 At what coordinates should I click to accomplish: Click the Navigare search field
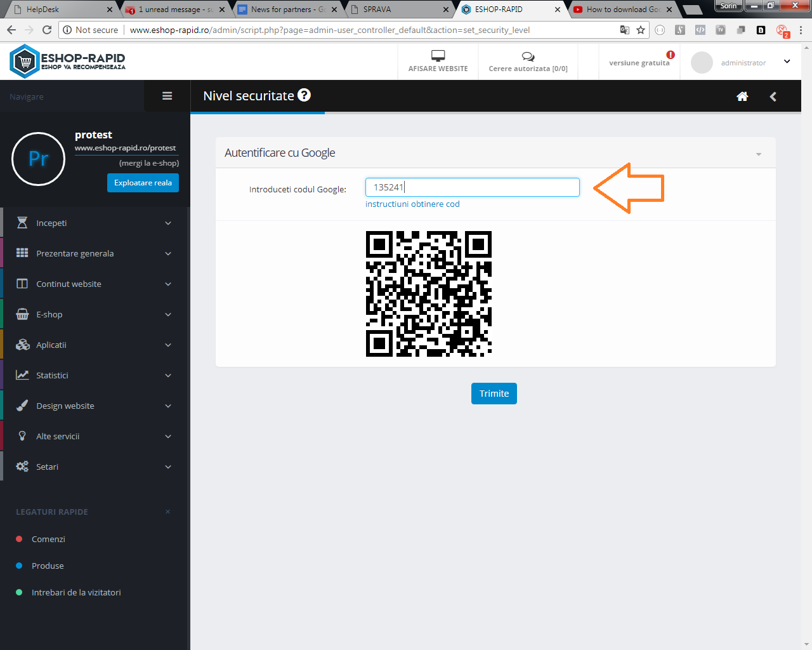(x=72, y=96)
